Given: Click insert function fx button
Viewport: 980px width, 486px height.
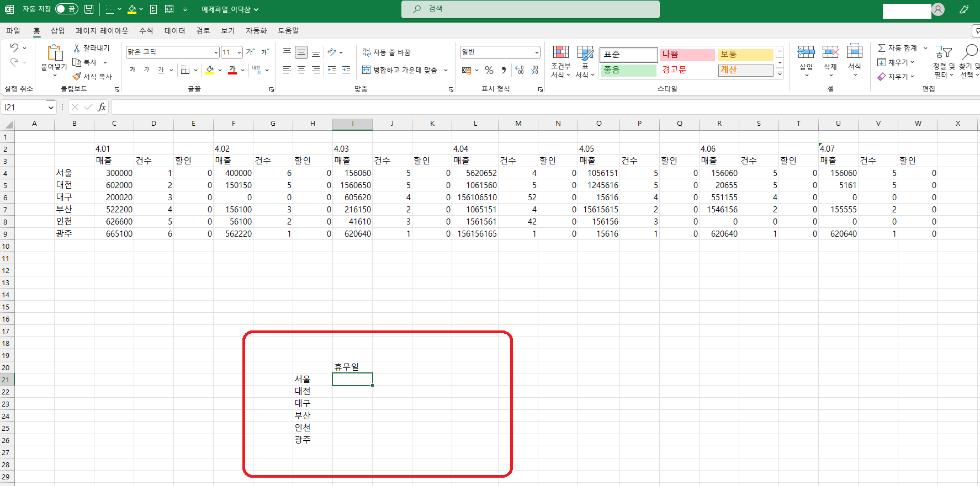Looking at the screenshot, I should pyautogui.click(x=102, y=107).
